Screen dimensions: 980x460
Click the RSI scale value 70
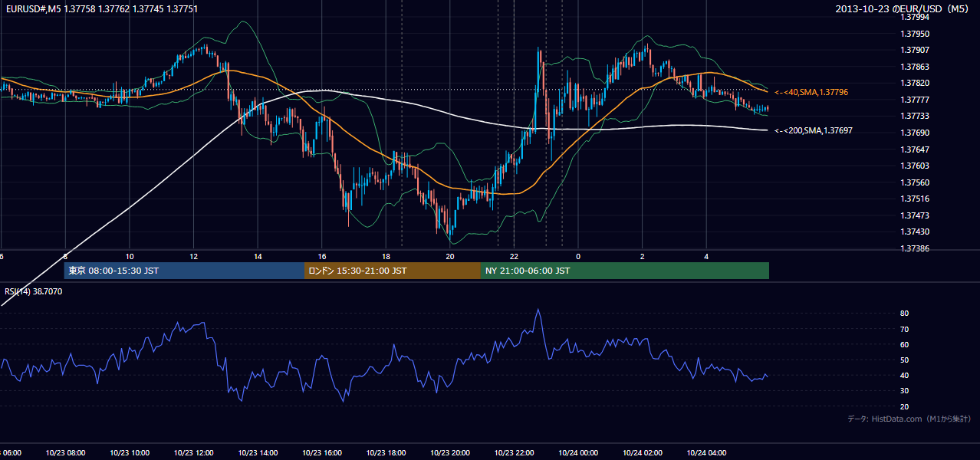904,329
